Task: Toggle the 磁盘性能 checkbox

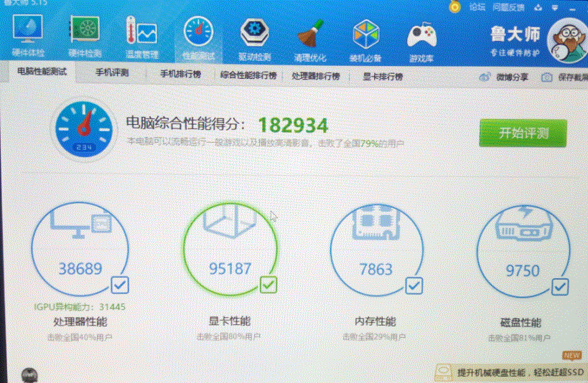Action: (560, 287)
